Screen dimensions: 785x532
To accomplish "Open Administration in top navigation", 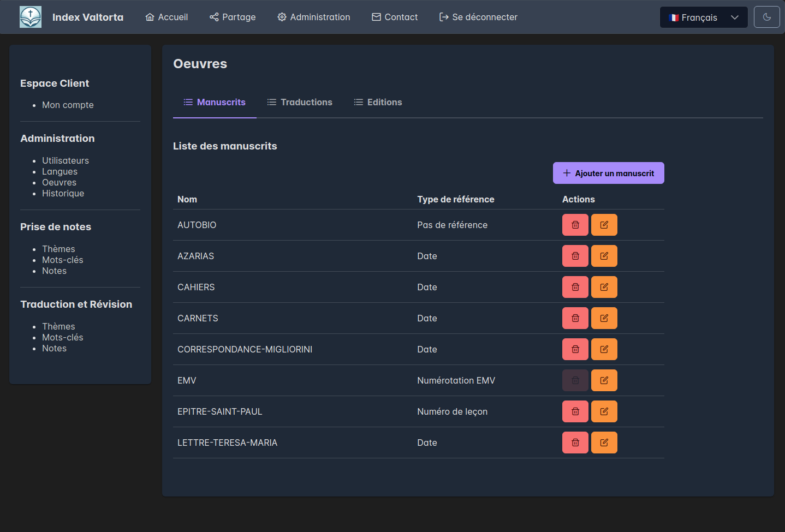I will tap(314, 17).
